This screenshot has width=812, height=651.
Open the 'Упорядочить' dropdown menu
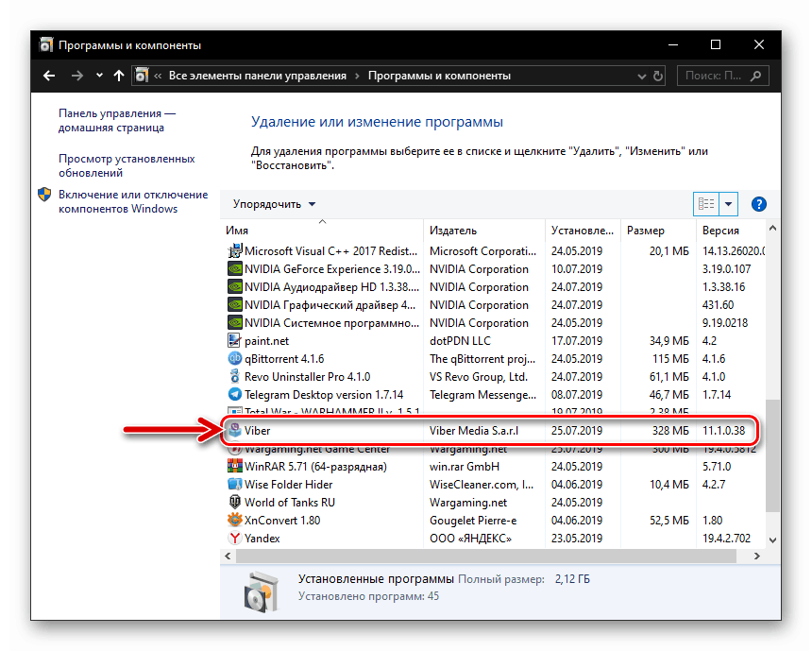pyautogui.click(x=274, y=204)
